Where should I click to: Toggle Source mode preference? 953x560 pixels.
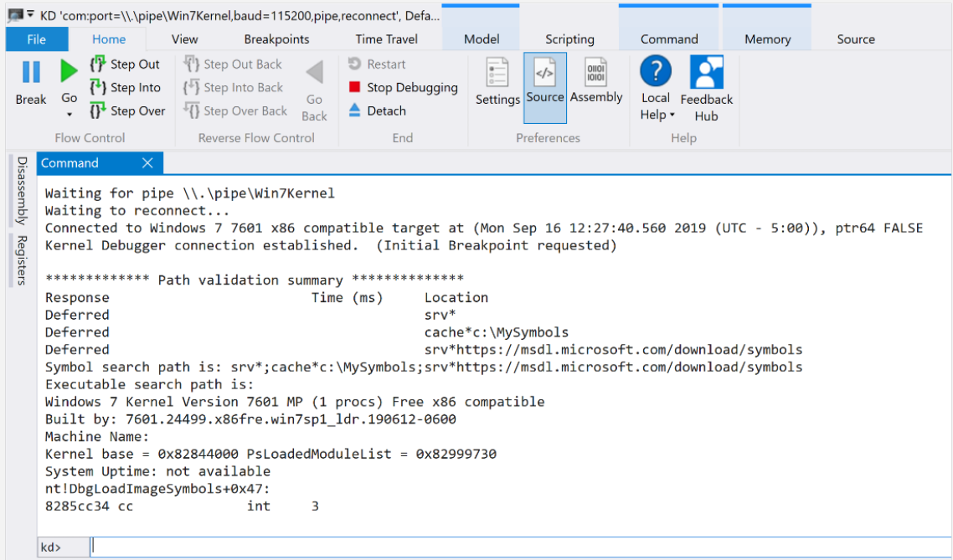click(x=545, y=74)
